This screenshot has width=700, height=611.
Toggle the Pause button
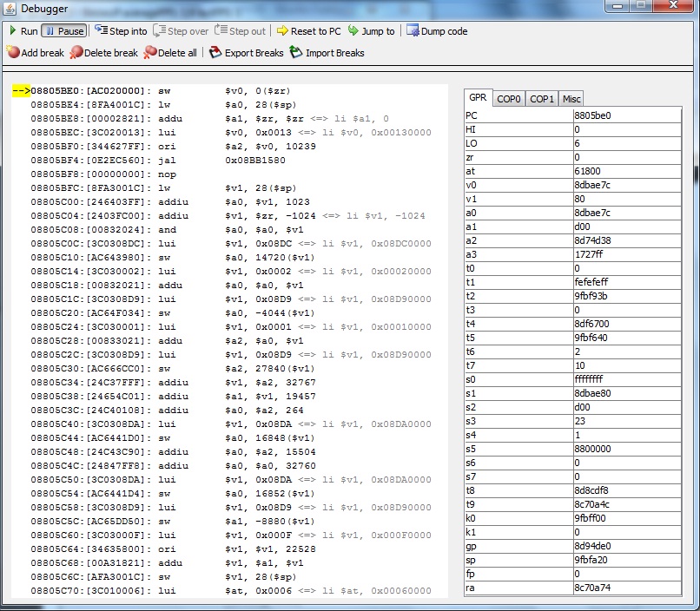[63, 31]
